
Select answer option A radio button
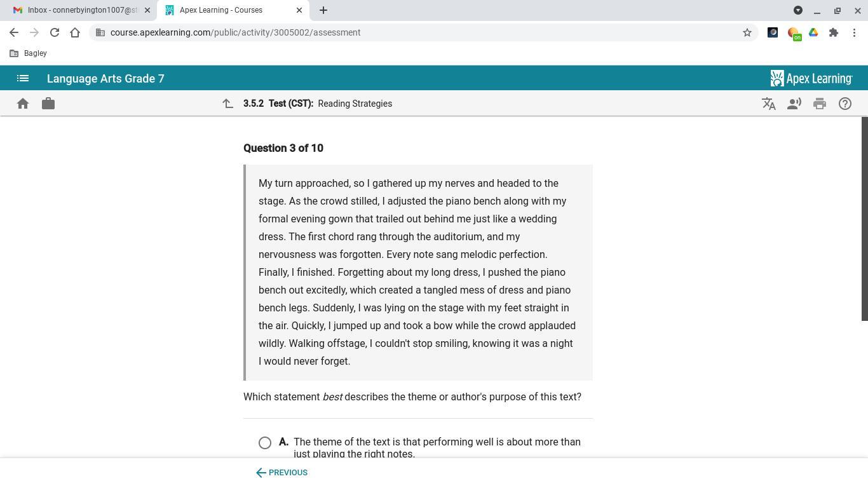265,443
